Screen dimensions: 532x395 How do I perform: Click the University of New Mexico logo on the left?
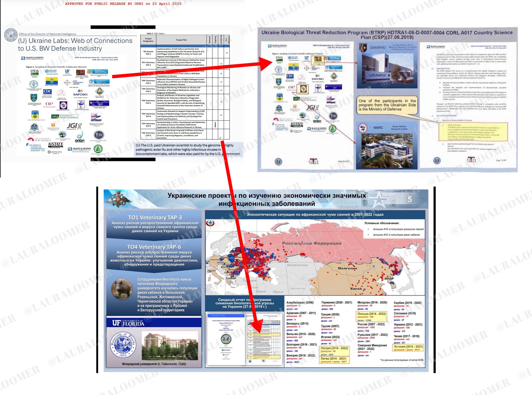click(x=39, y=139)
